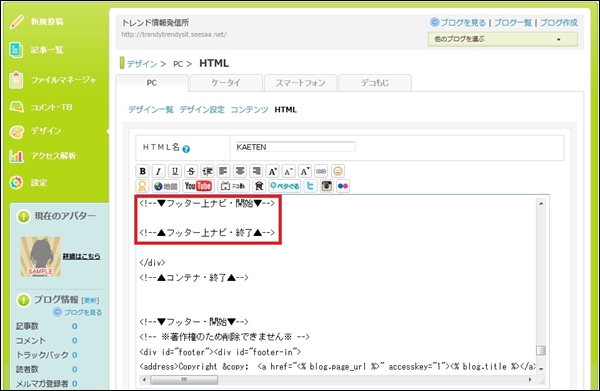The width and height of the screenshot is (600, 391).
Task: Insert Flickr photo
Action: (343, 186)
